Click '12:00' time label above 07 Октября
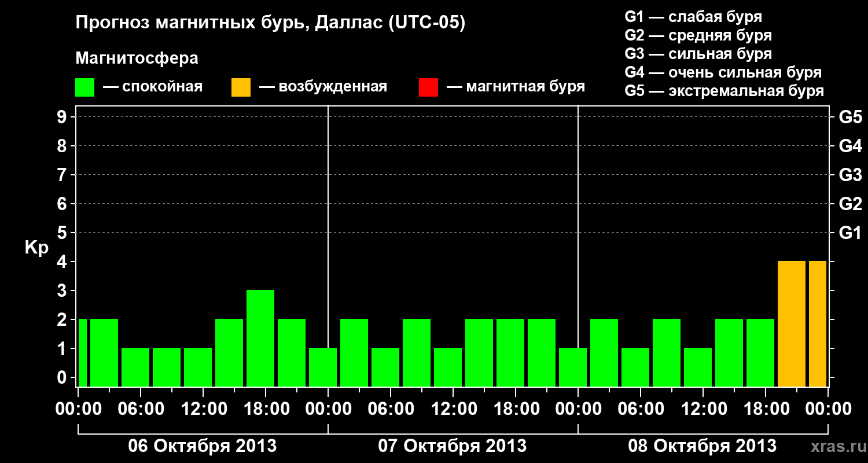 tap(453, 409)
